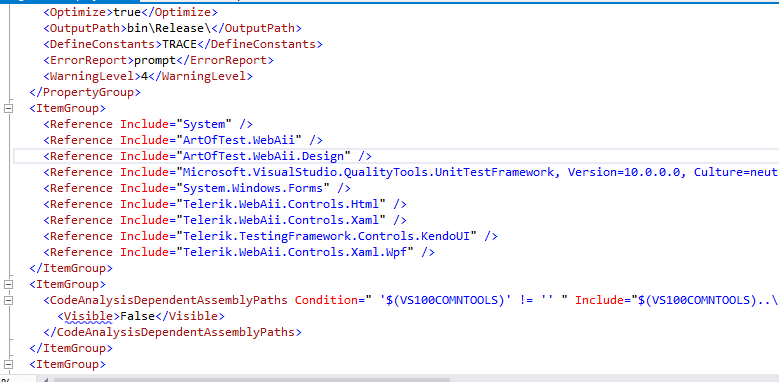Image resolution: width=779 pixels, height=382 pixels.
Task: Click the "Telerik.TestingFramework.Controls.KendoUI" reference value
Action: click(327, 236)
